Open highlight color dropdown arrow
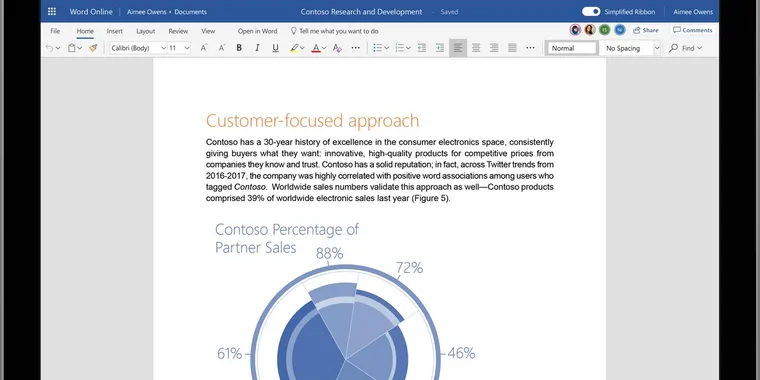Image resolution: width=760 pixels, height=380 pixels. [302, 48]
